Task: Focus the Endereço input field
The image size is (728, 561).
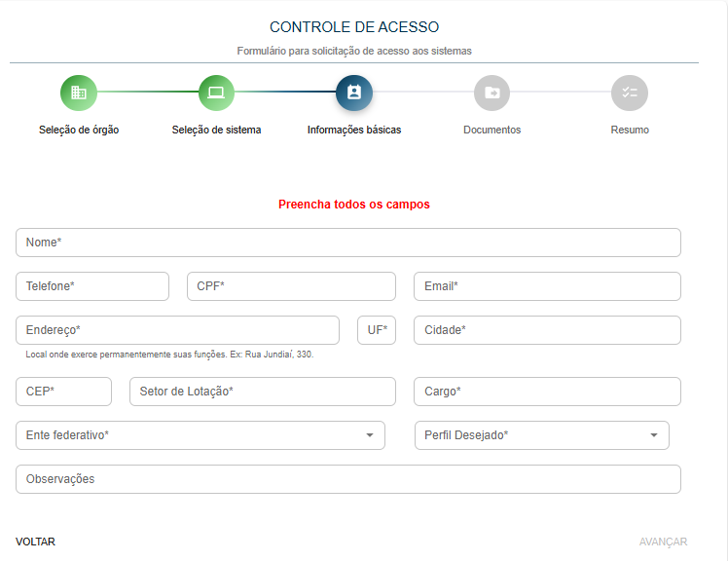Action: [x=177, y=330]
